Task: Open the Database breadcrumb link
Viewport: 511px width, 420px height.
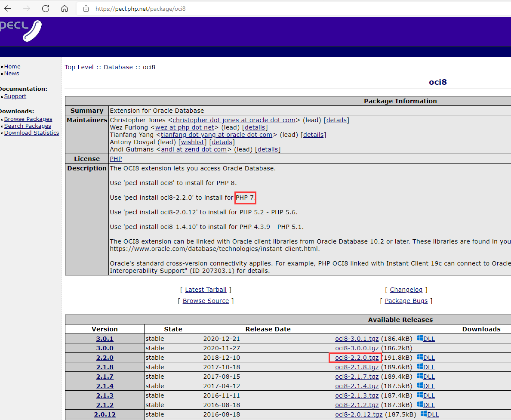Action: (x=118, y=67)
